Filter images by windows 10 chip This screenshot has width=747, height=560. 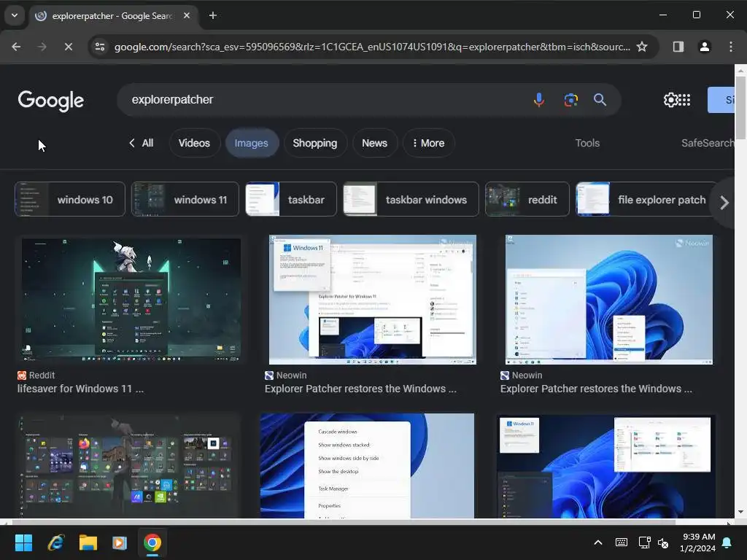pos(70,200)
